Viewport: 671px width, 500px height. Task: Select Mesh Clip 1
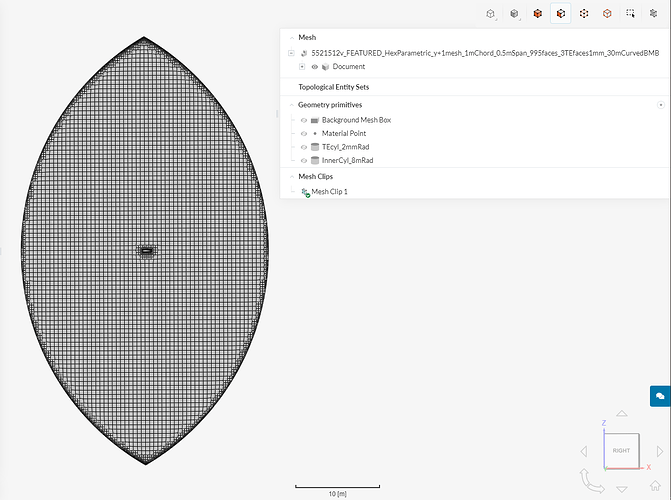(x=330, y=192)
